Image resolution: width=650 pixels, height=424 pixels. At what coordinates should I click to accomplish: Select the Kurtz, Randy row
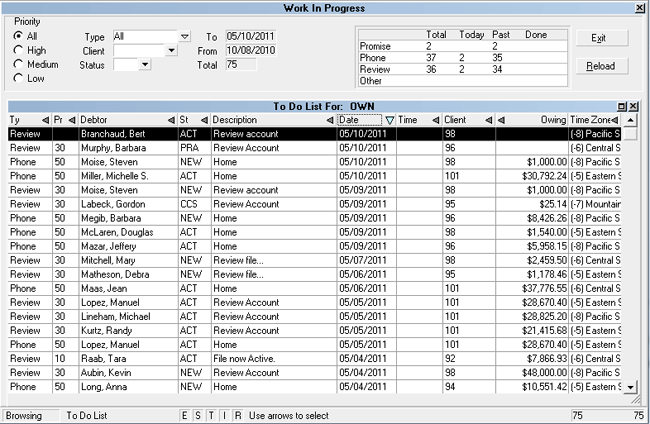315,331
